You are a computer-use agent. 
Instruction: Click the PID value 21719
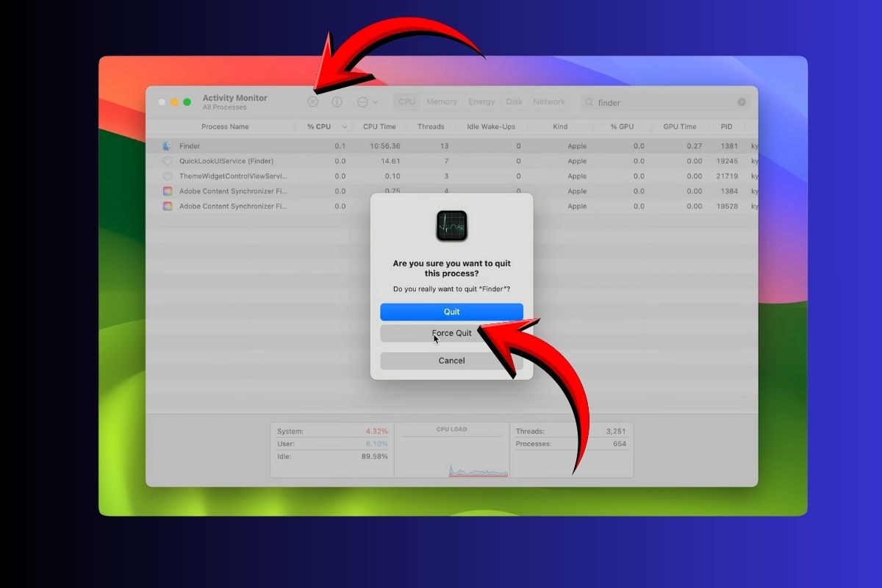pos(727,176)
